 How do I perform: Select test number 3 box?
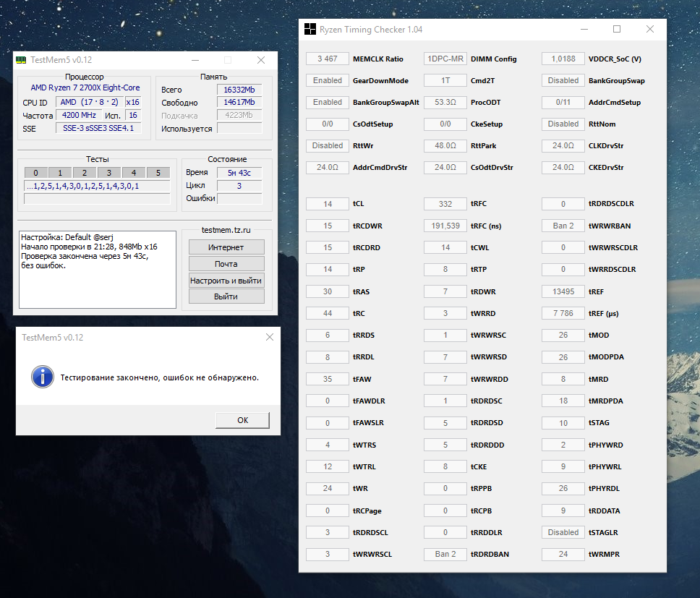pos(109,173)
